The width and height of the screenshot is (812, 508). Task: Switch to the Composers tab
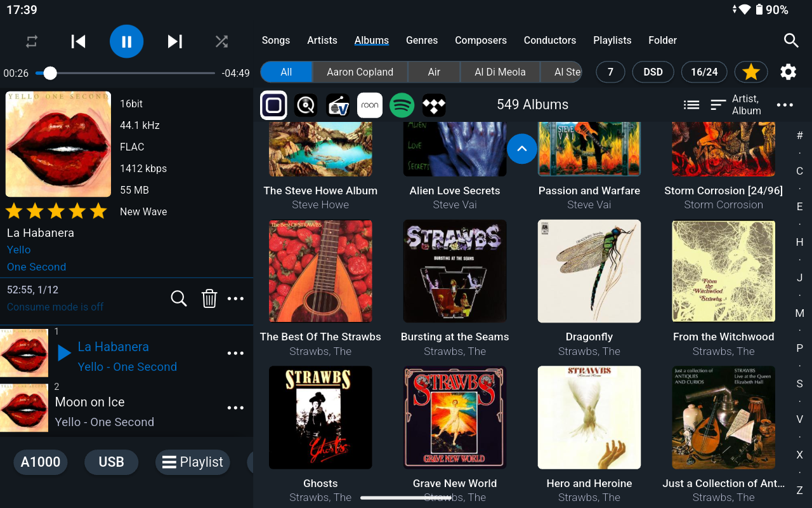click(x=481, y=40)
